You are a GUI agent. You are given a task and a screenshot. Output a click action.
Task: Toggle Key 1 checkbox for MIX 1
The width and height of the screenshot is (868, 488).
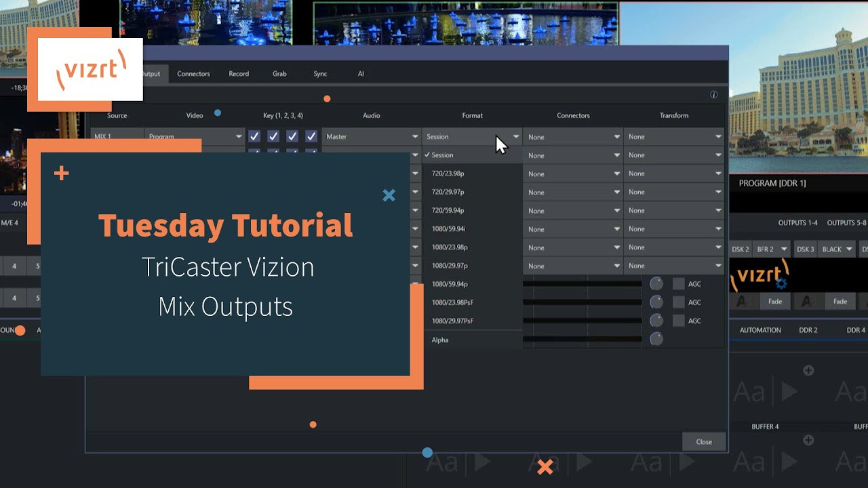(254, 136)
